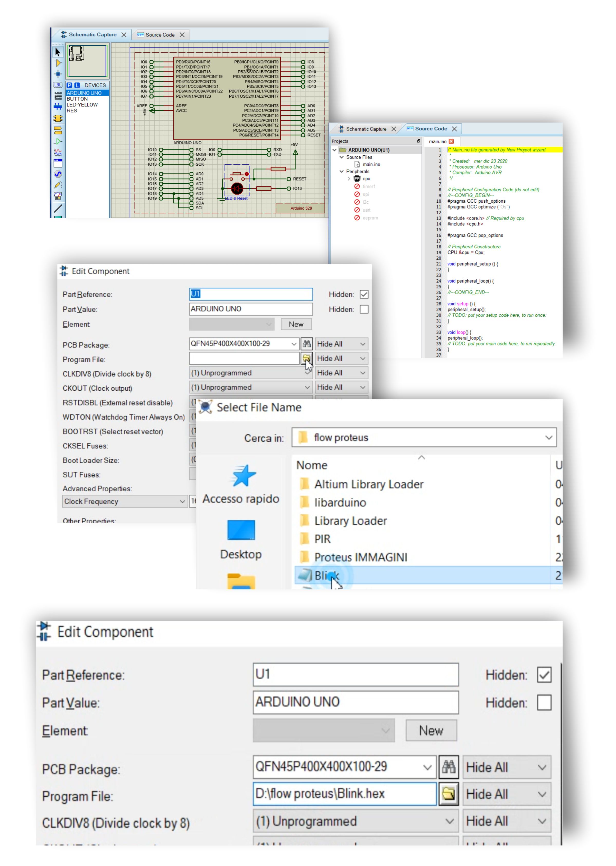
Task: Select the Selection Mode arrow tool
Action: 58,52
